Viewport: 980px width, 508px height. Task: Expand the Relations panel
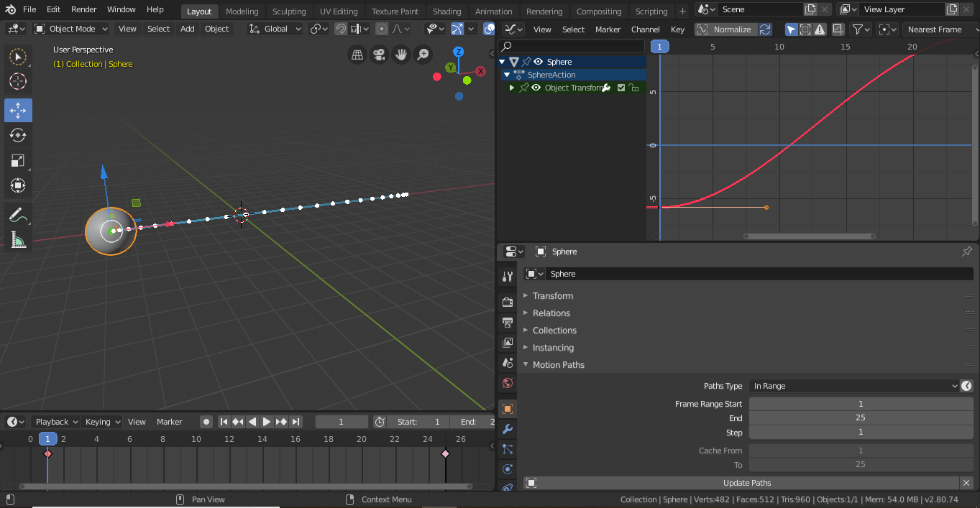[551, 313]
